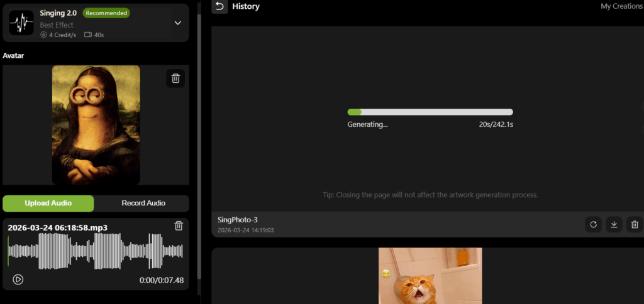Click the left panel vertical scrollbar

point(199,144)
